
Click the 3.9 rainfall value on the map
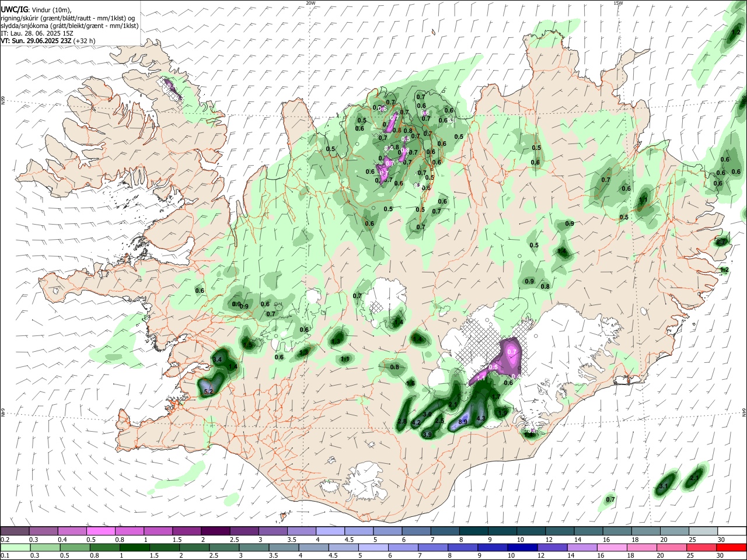427,435
